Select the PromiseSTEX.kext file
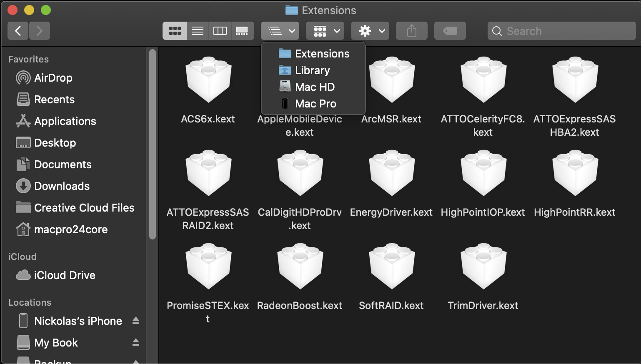 click(208, 283)
